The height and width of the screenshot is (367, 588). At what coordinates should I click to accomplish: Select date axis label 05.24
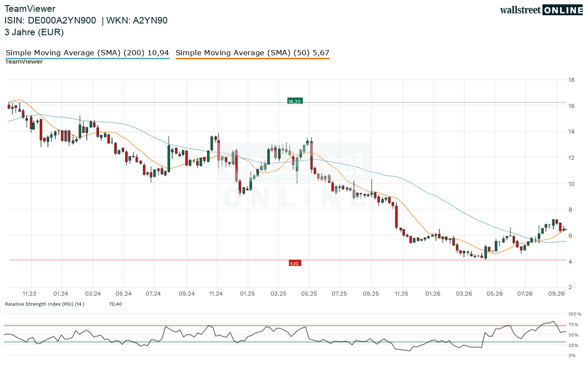pos(124,294)
